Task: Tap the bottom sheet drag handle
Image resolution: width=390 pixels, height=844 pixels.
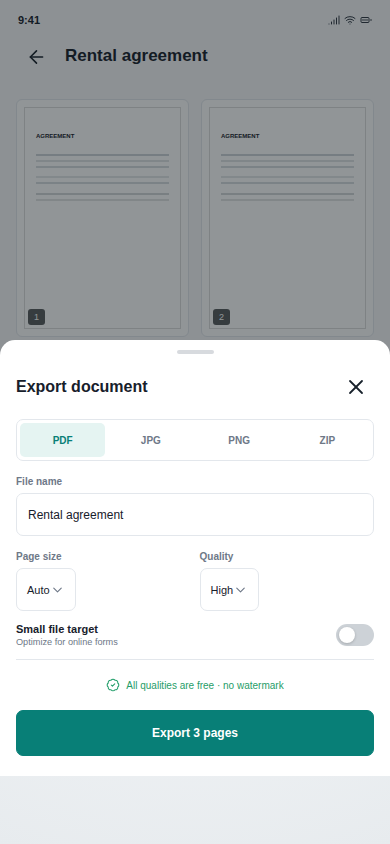Action: click(195, 352)
